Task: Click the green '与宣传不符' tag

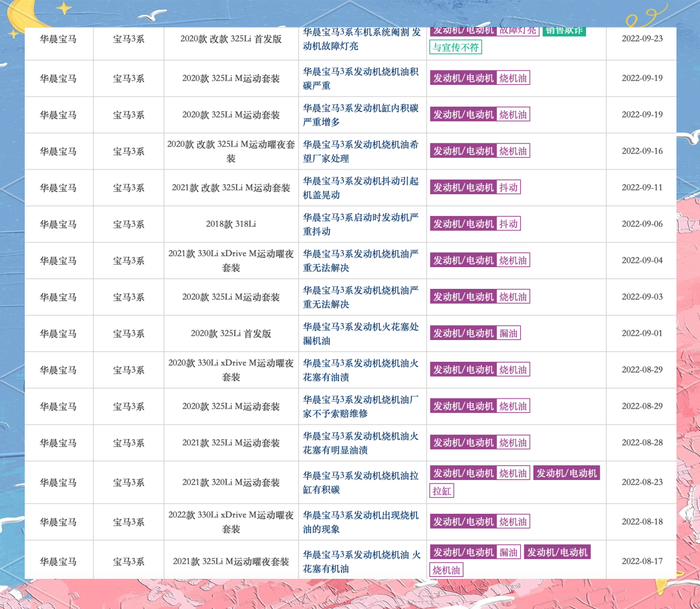Action: (456, 47)
